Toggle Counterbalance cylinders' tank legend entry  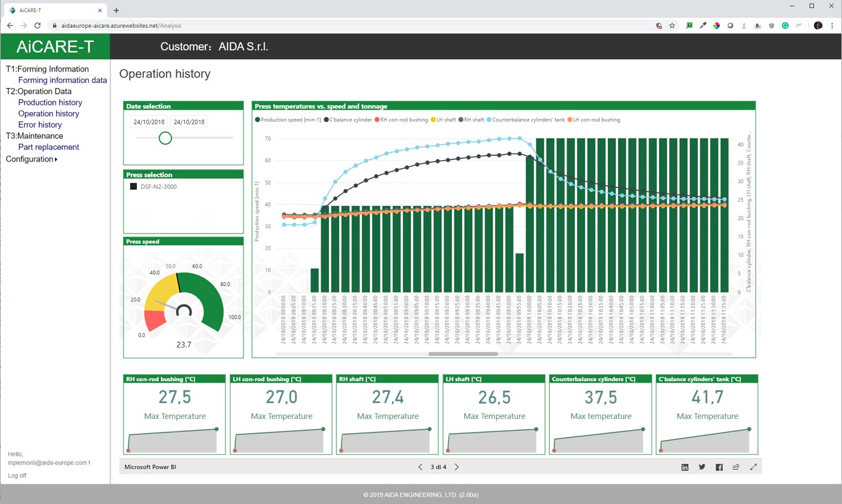point(525,120)
